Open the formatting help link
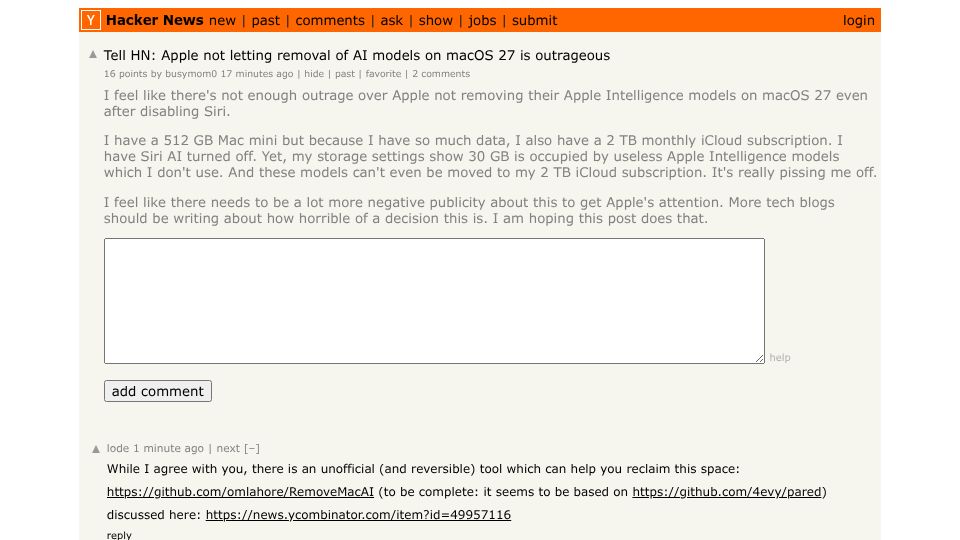The image size is (960, 540). pyautogui.click(x=779, y=358)
